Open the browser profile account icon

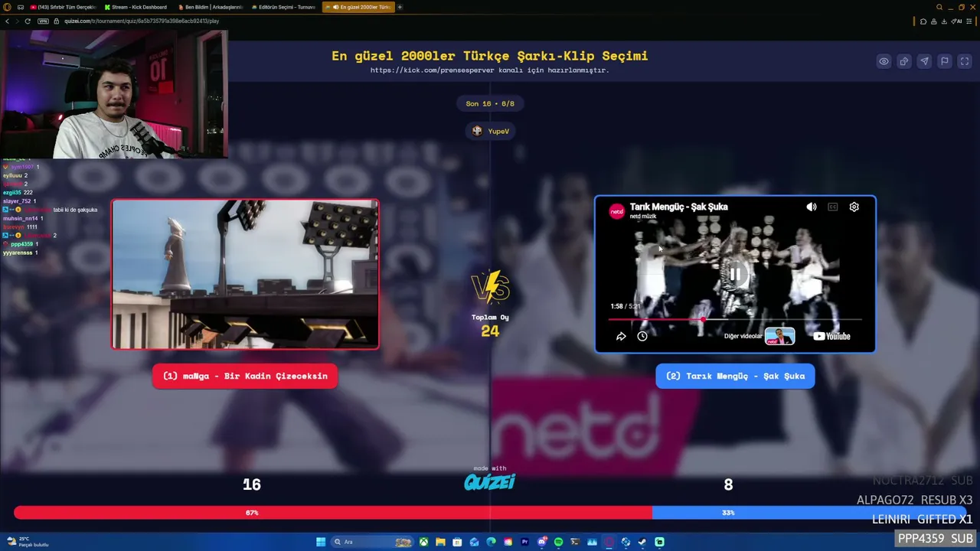click(933, 21)
